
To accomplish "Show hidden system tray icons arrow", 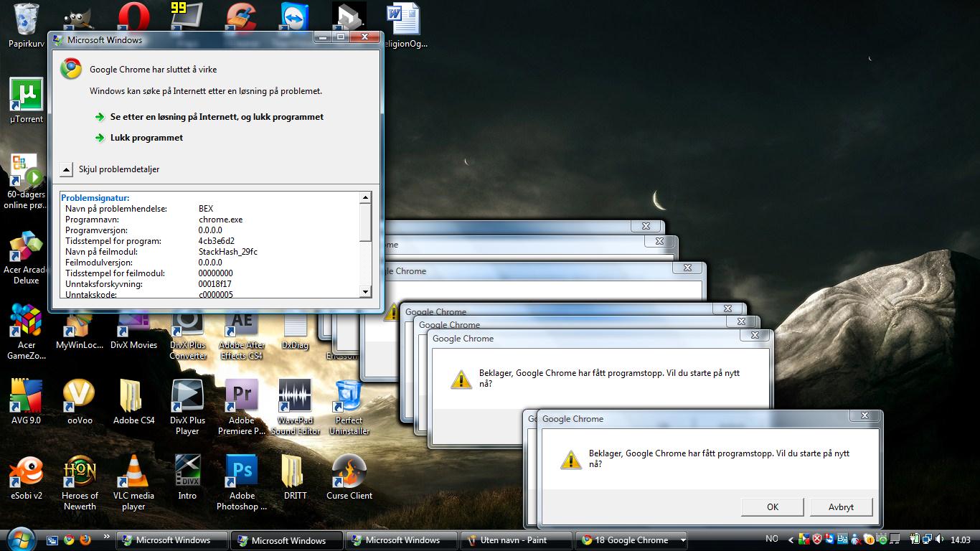I will pos(791,540).
